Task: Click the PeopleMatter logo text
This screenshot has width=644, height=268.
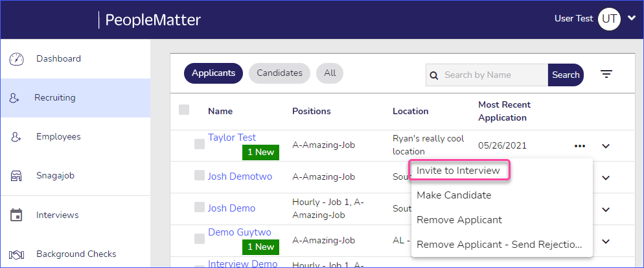Action: pyautogui.click(x=153, y=19)
